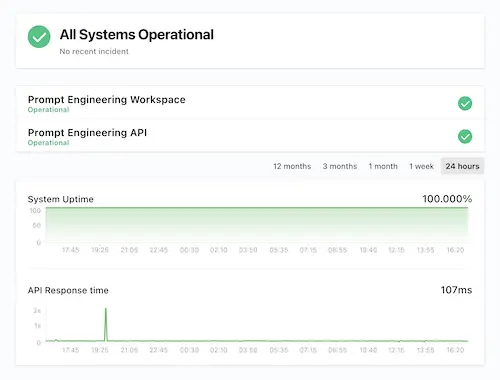Open the Prompt Engineering Workspace component
Image resolution: width=500 pixels, height=380 pixels.
pos(250,104)
